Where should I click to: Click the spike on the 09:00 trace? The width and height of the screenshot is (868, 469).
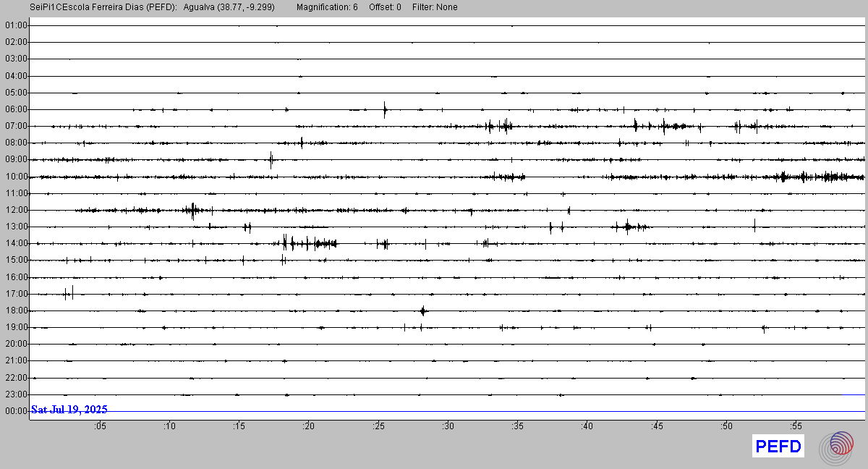point(271,159)
